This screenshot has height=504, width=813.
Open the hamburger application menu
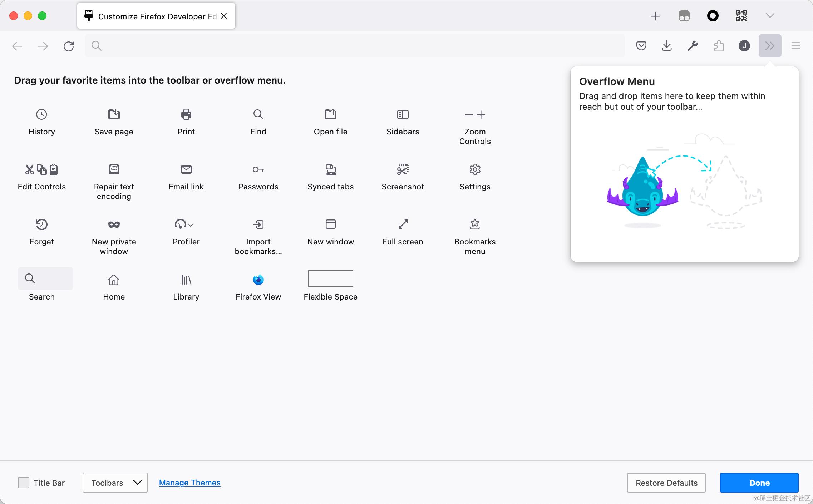(795, 46)
